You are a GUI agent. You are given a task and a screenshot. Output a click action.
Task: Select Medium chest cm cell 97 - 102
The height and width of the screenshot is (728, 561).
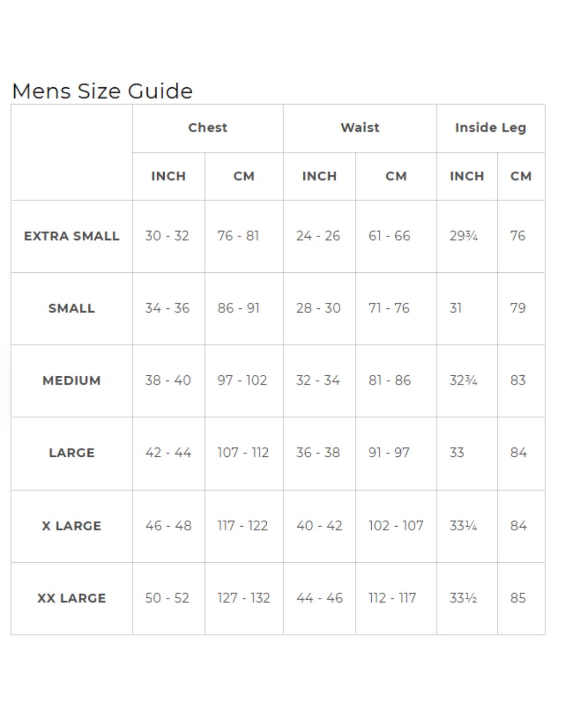pyautogui.click(x=242, y=381)
